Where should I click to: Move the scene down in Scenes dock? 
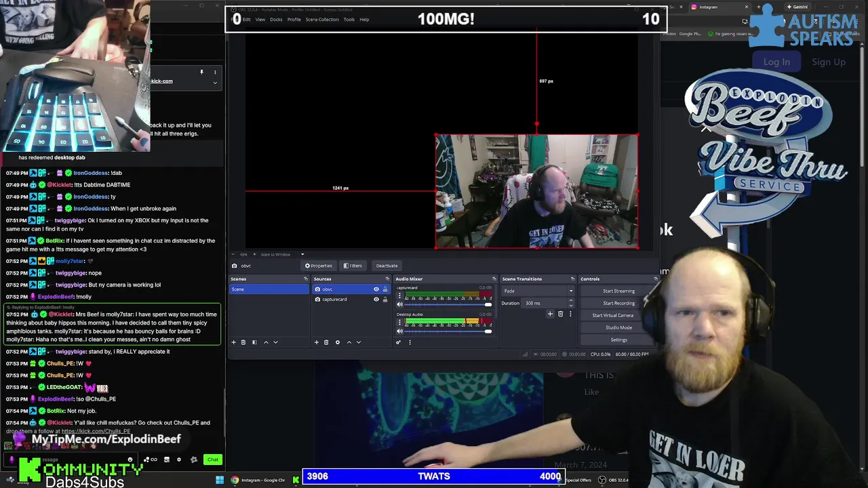(275, 342)
